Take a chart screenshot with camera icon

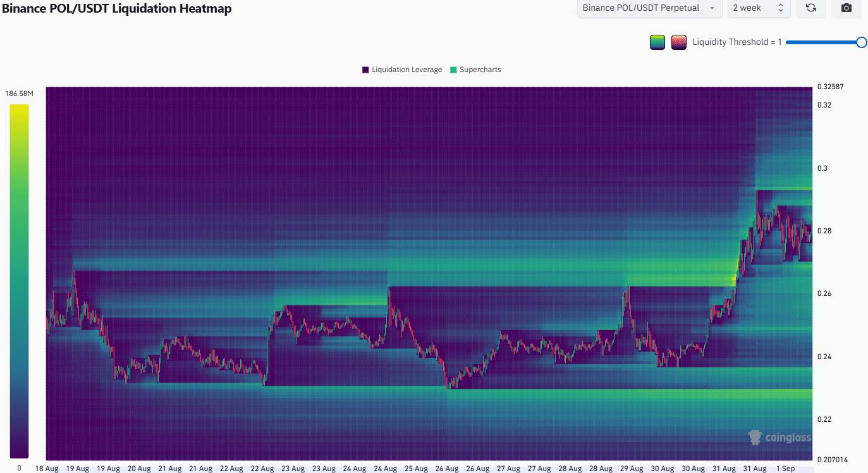[846, 8]
